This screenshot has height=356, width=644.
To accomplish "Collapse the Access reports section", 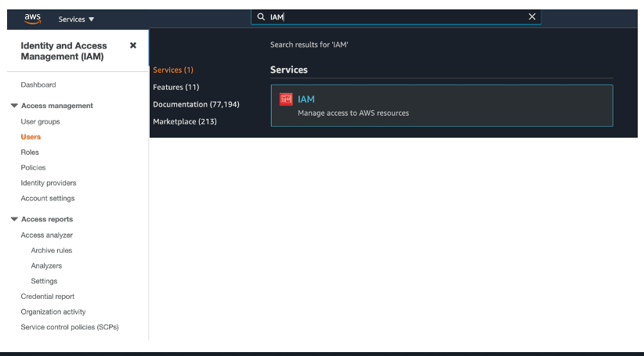I will [x=14, y=219].
